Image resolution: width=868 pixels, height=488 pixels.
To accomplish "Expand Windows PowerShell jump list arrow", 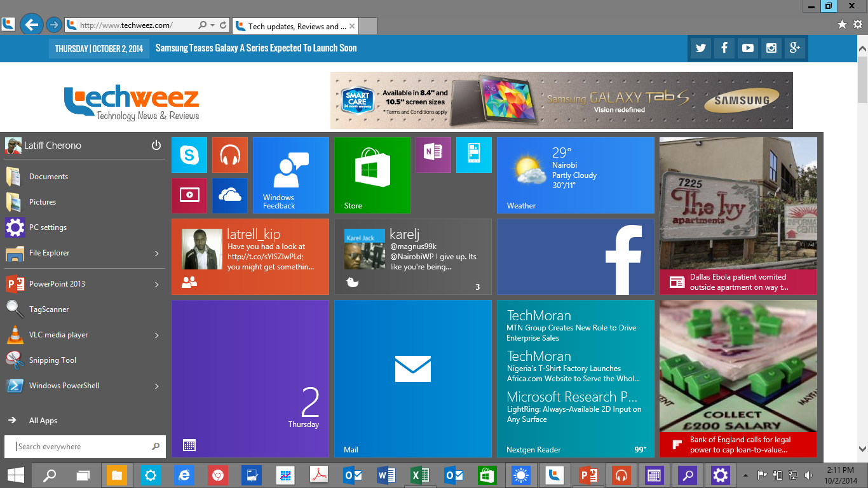I will [157, 386].
